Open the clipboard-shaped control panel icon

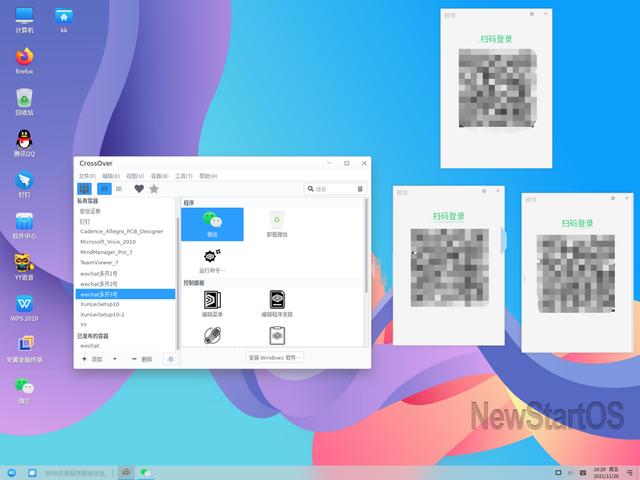277,336
